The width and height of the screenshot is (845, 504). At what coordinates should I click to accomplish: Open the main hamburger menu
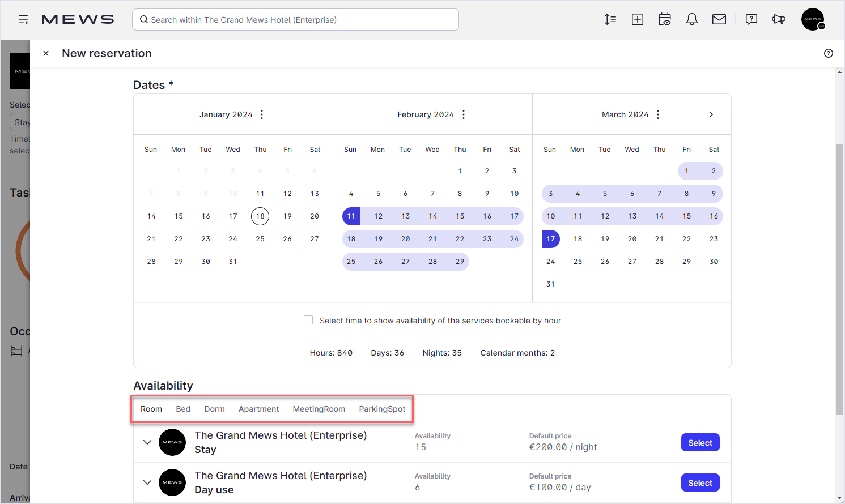[23, 20]
